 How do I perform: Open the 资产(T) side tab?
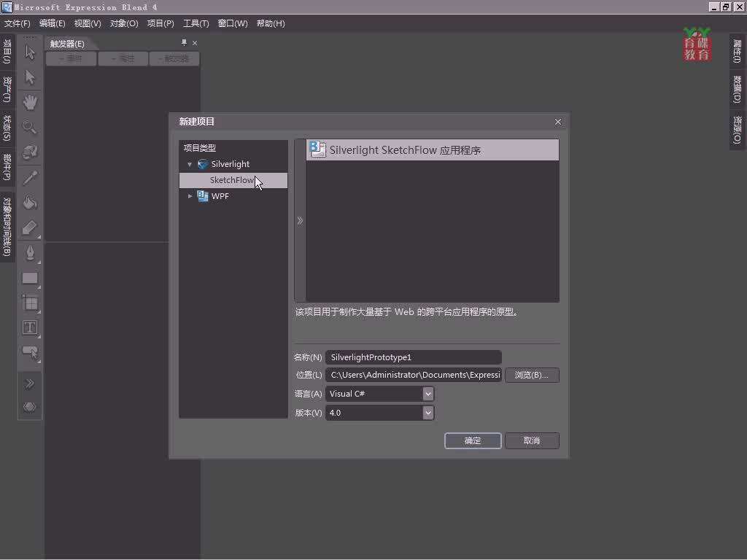(7, 90)
